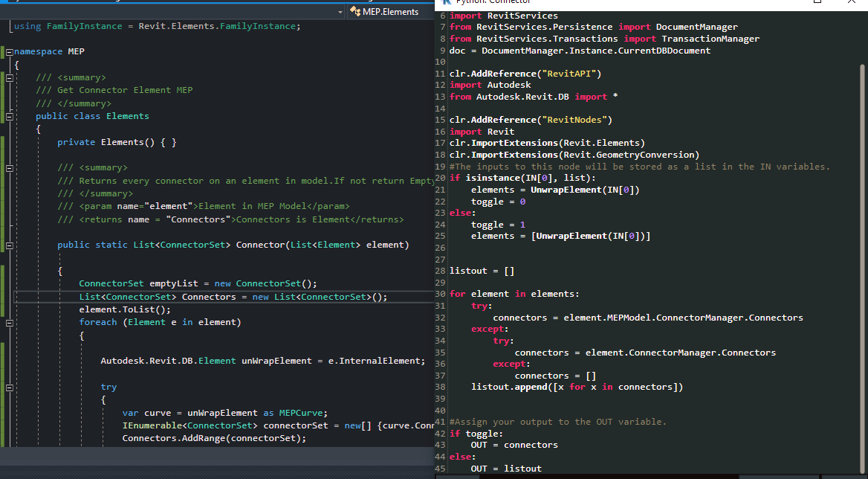The height and width of the screenshot is (479, 868).
Task: Click the clr.ImportExtensions(Revit.GeometryConversion) line
Action: (x=574, y=155)
